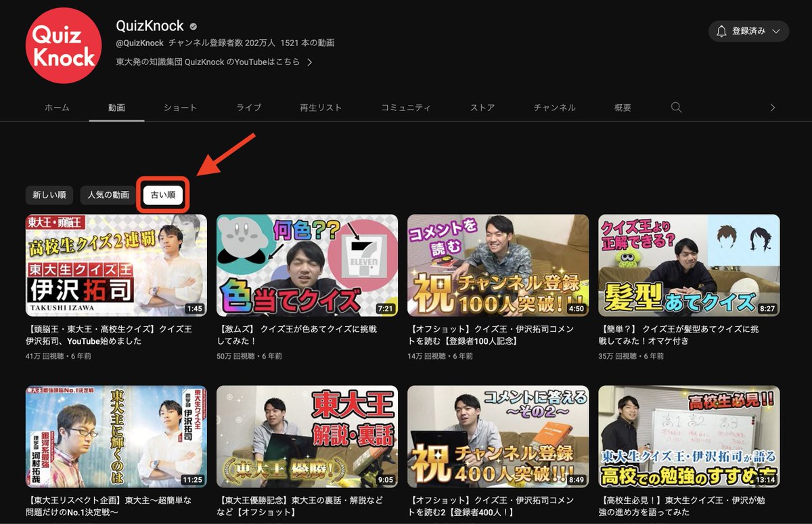
Task: Open the ストア tab
Action: [x=482, y=108]
